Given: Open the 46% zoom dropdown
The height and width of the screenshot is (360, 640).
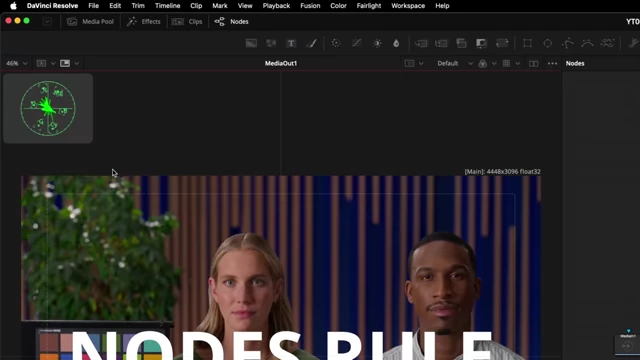Looking at the screenshot, I should pos(17,63).
